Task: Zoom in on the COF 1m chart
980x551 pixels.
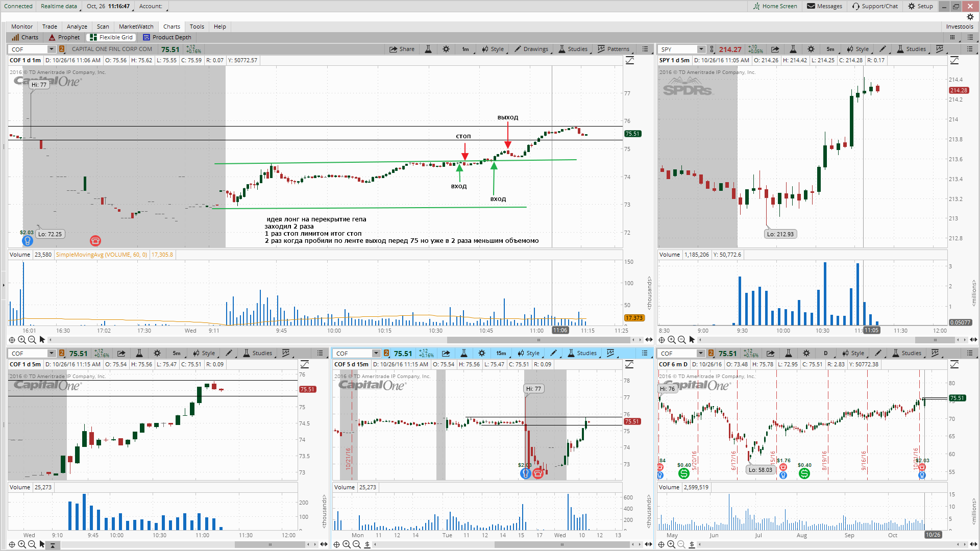Action: [x=22, y=340]
